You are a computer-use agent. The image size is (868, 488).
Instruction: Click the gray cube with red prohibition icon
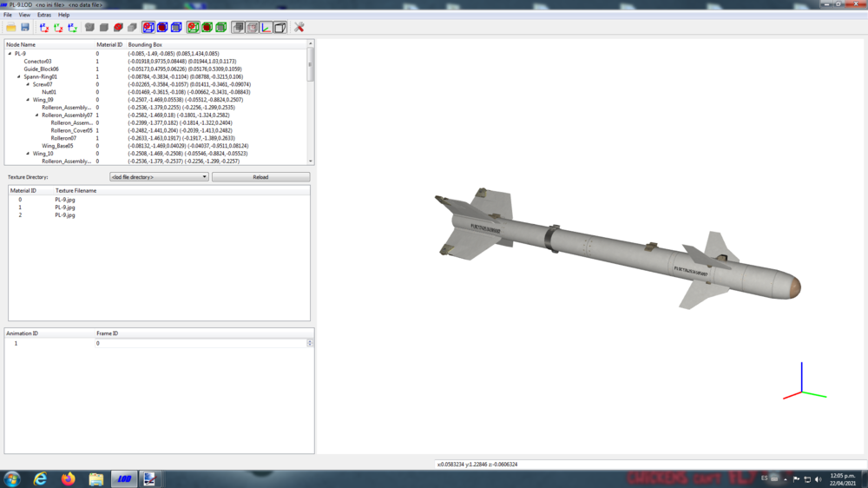tap(118, 27)
